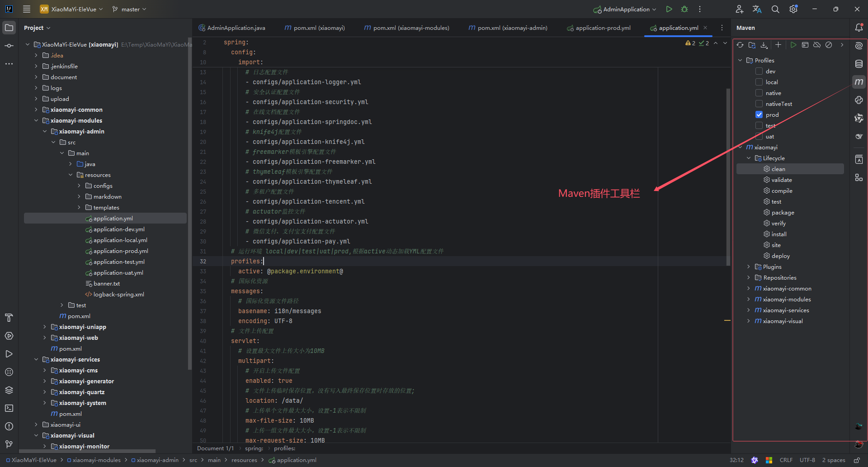Run Maven build with green play icon

pyautogui.click(x=793, y=45)
